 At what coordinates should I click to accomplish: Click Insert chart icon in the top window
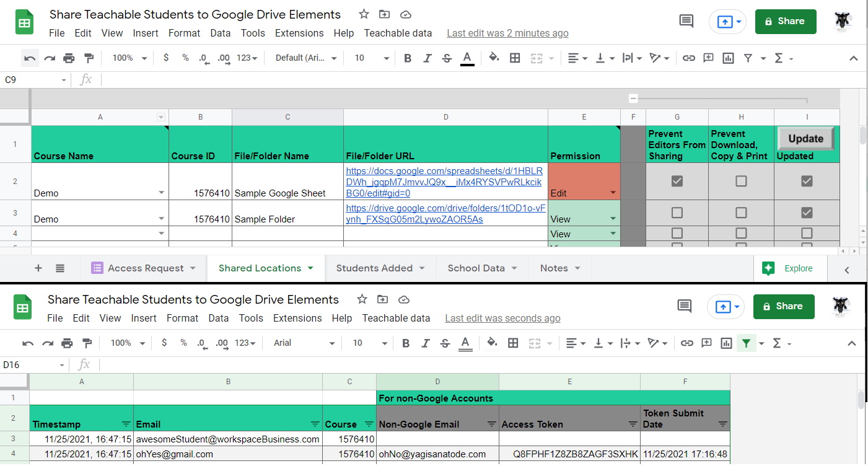tap(728, 58)
